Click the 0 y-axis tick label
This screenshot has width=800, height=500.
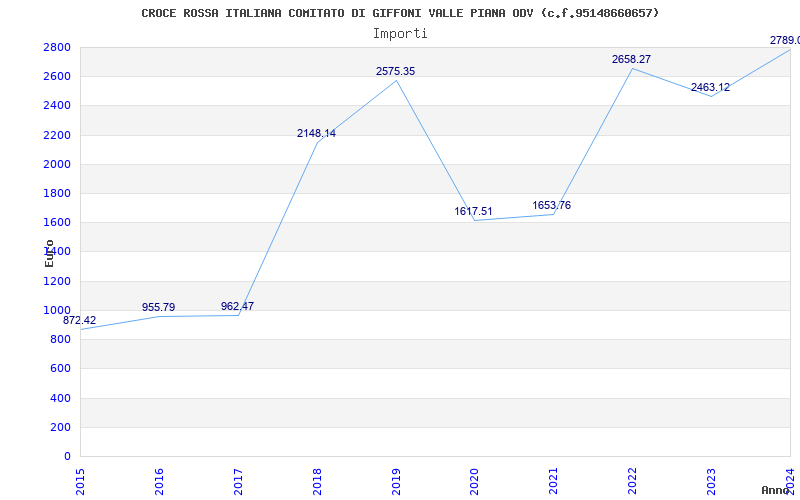coord(67,456)
